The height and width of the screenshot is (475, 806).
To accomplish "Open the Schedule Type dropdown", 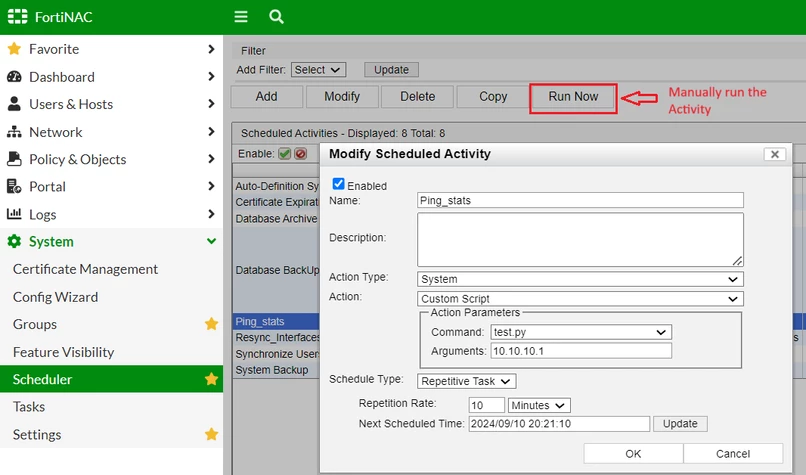I will [x=467, y=381].
